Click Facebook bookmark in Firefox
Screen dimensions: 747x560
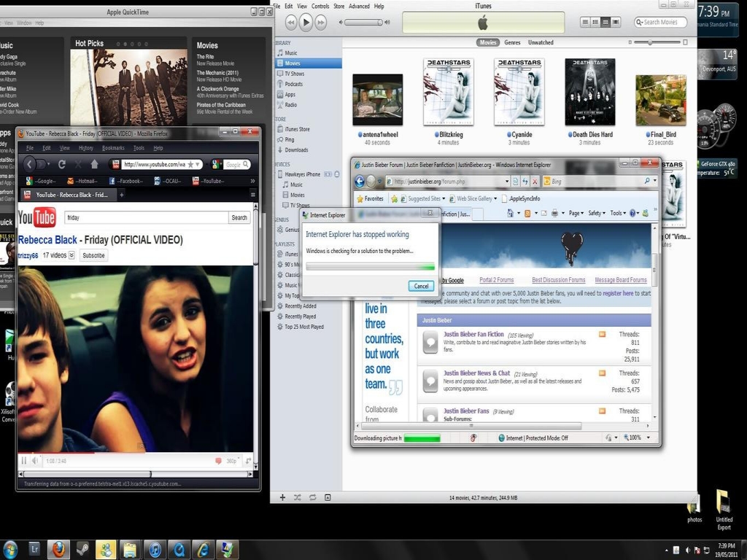click(x=125, y=181)
